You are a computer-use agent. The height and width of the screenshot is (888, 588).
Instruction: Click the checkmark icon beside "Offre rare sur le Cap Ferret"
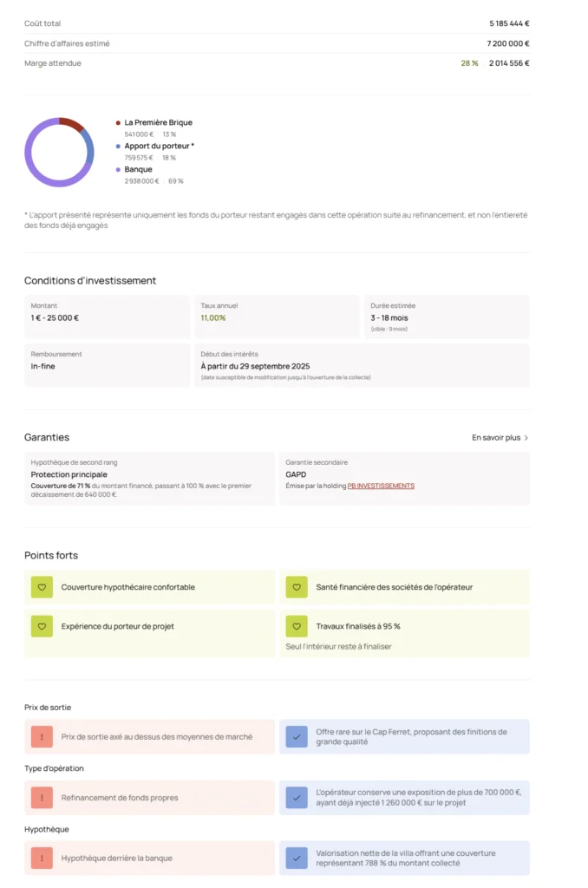point(297,736)
